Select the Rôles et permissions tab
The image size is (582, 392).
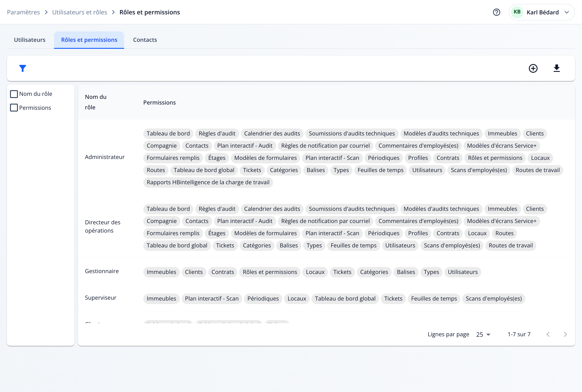click(89, 40)
